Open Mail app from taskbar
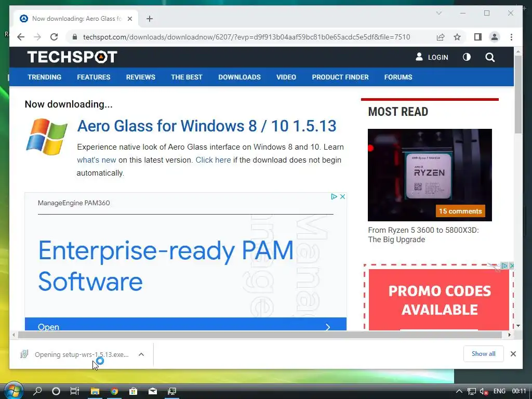Viewport: 532px width, 399px height. 153,391
